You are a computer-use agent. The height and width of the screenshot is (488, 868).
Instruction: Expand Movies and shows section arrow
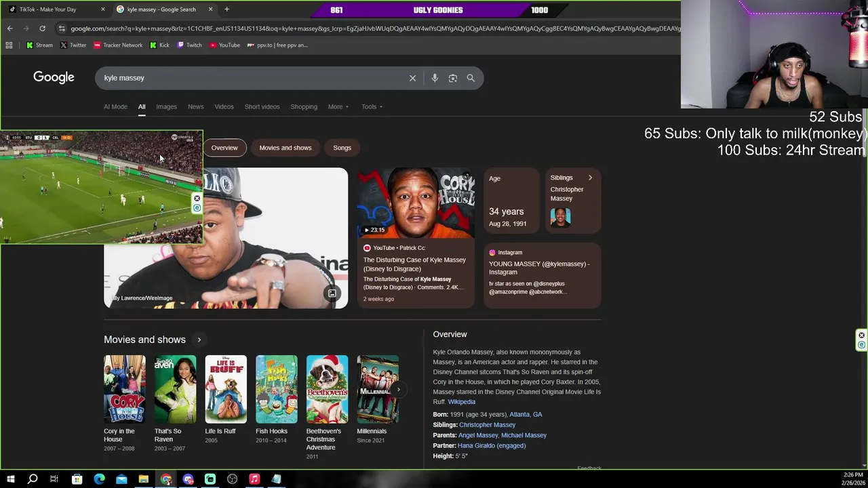point(199,340)
